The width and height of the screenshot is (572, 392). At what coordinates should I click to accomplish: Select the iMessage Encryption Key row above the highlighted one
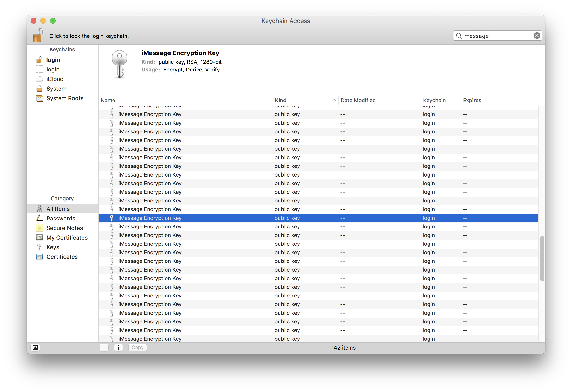(318, 209)
